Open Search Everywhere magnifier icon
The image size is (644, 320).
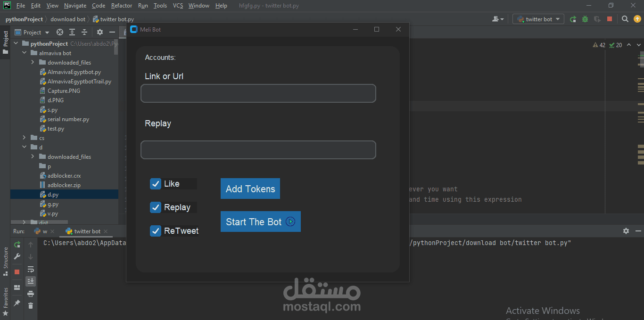(x=625, y=19)
